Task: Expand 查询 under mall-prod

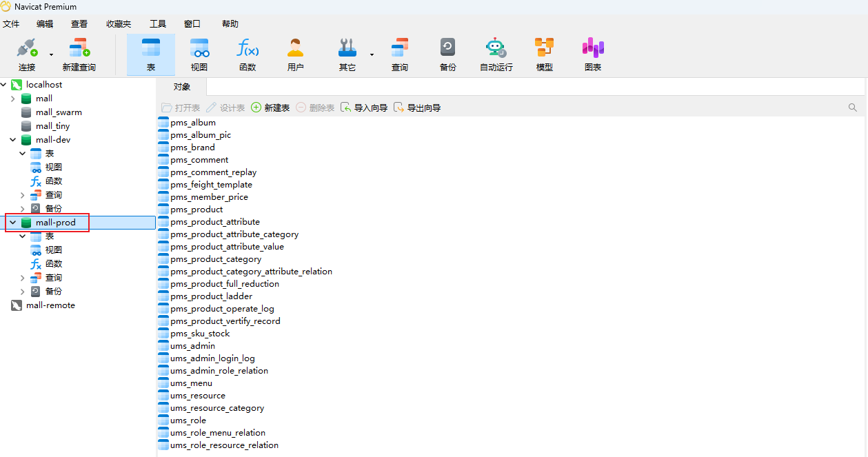Action: (x=22, y=278)
